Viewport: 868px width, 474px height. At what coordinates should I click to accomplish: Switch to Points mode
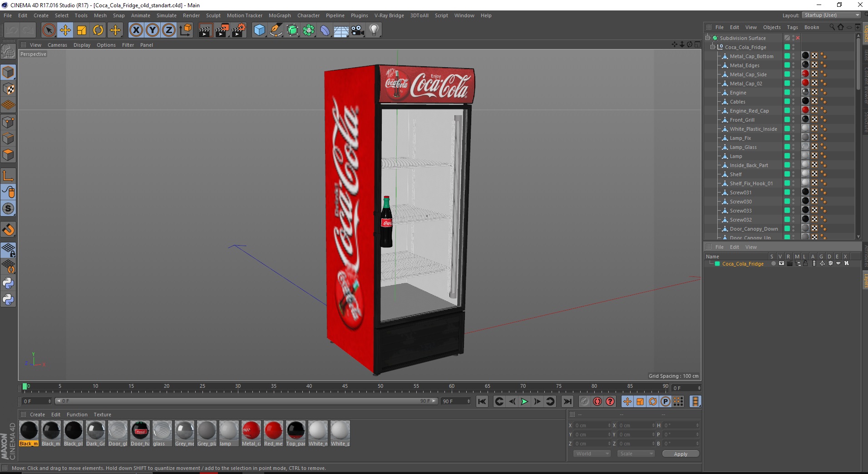click(8, 122)
